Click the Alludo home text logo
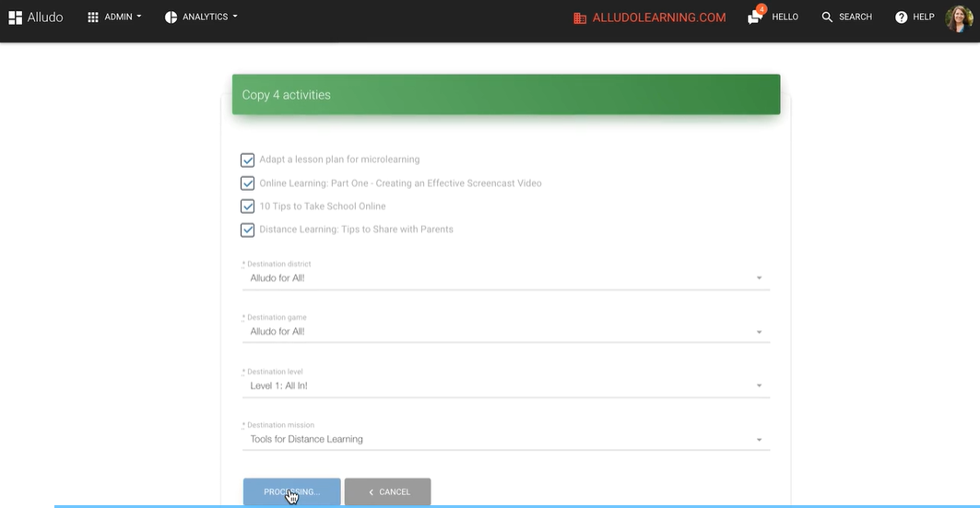Viewport: 980px width, 508px height. [45, 18]
